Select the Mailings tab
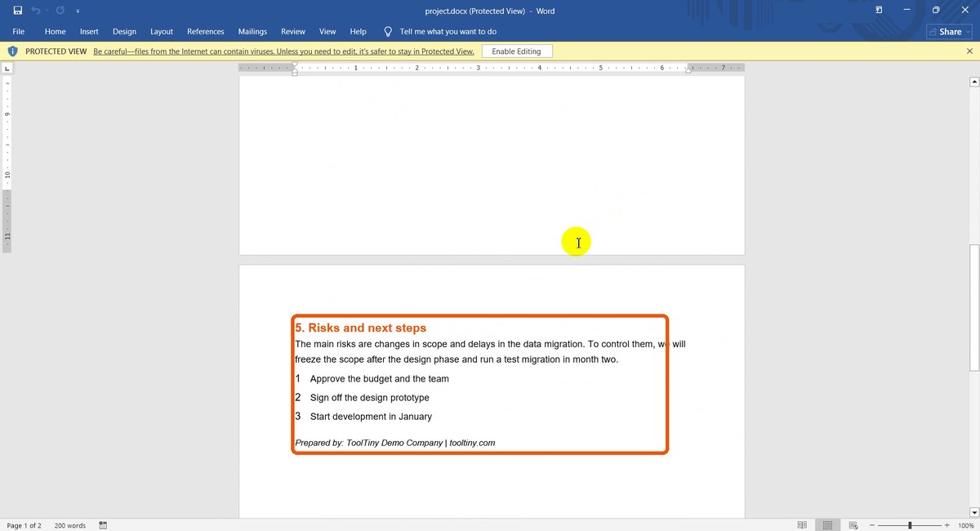 (x=252, y=32)
